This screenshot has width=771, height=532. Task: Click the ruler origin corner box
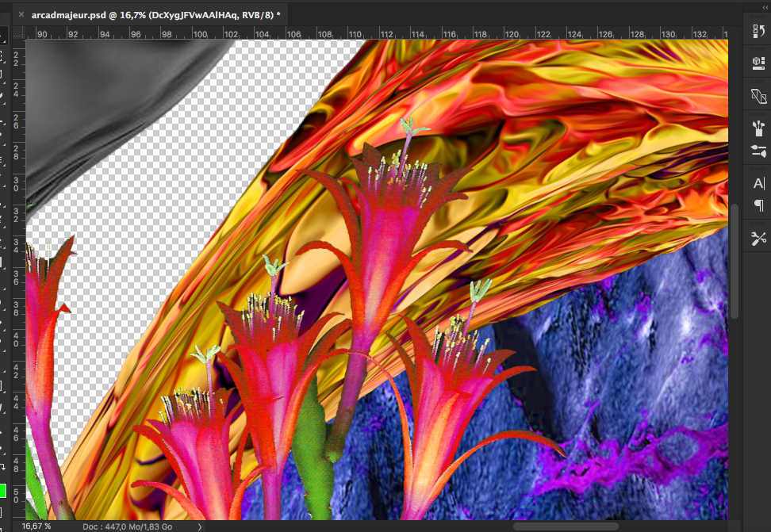point(17,33)
